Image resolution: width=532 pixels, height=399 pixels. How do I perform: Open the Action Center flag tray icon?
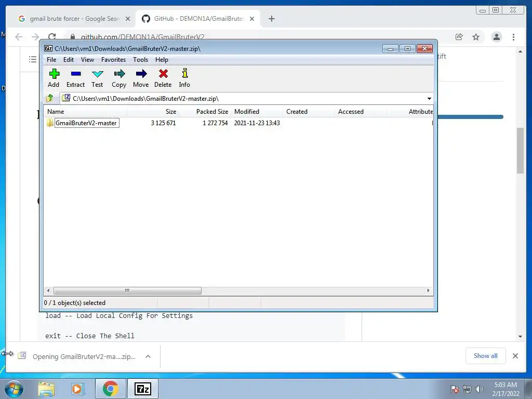click(455, 389)
